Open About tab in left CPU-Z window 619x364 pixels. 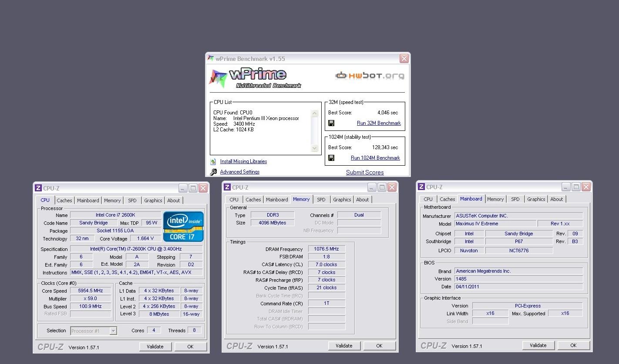click(x=174, y=200)
